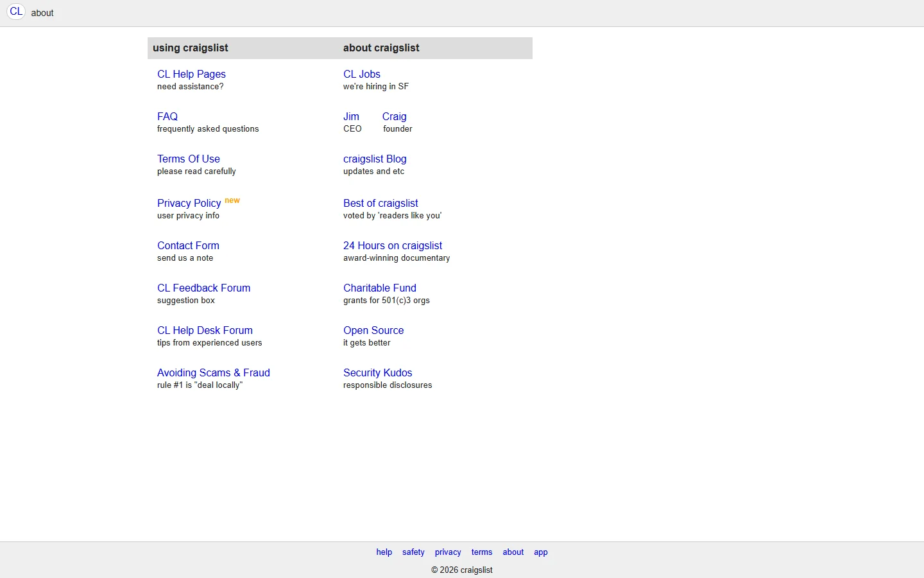Open CL Help Pages link
Screen dimensions: 924x578
click(191, 74)
